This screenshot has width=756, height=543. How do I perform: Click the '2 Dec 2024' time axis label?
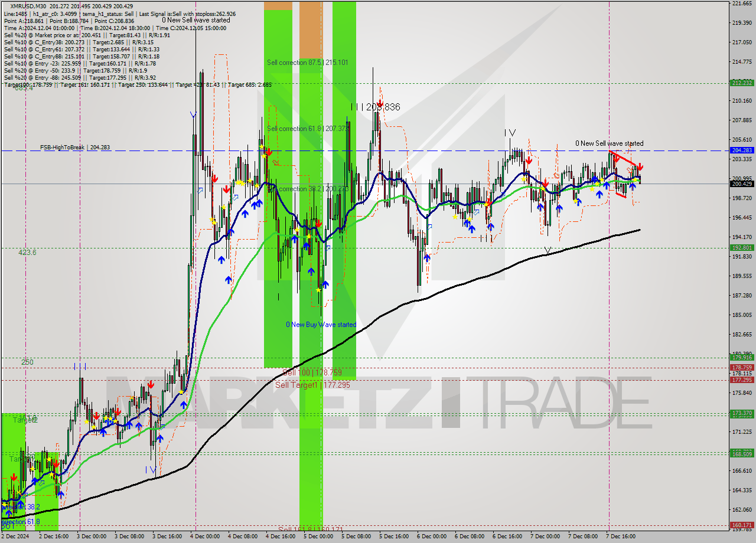tap(15, 537)
